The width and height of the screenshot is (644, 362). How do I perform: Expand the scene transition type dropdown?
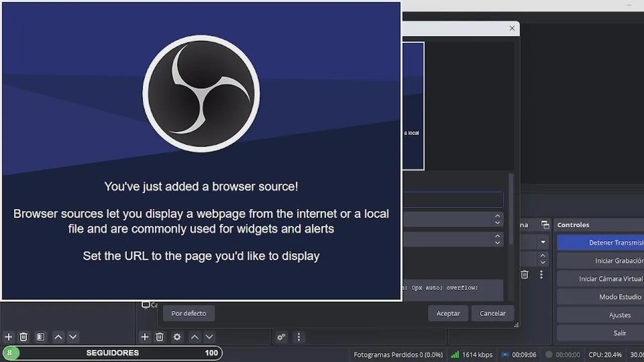click(x=543, y=242)
